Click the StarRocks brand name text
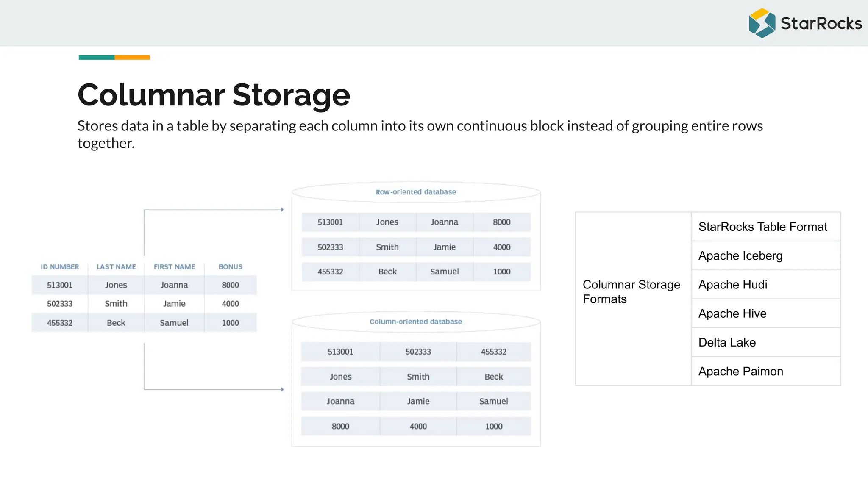Image resolution: width=868 pixels, height=488 pixels. 821,23
